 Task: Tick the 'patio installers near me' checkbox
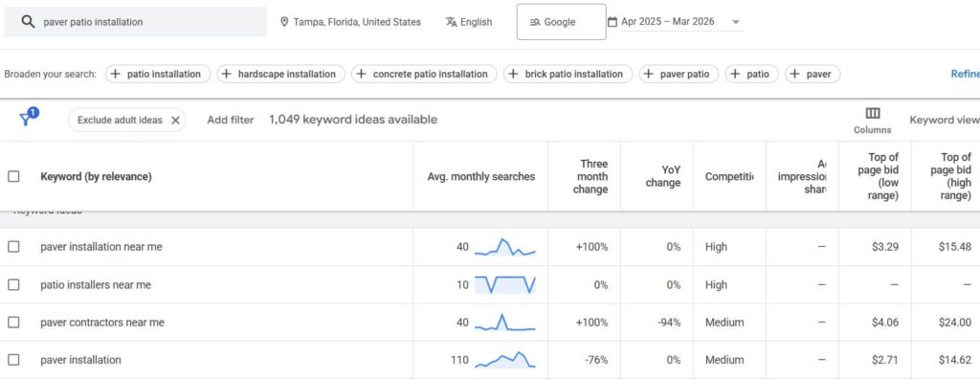(x=13, y=285)
